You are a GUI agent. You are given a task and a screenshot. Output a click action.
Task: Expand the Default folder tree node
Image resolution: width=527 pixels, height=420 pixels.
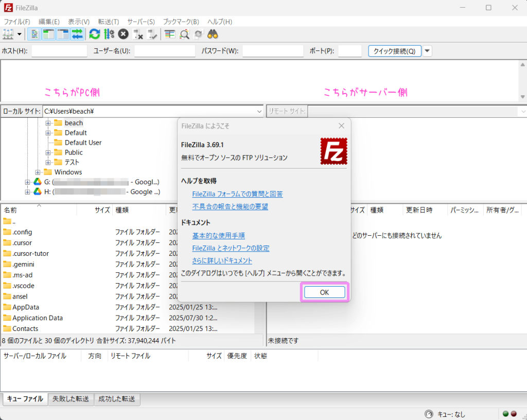coord(48,133)
